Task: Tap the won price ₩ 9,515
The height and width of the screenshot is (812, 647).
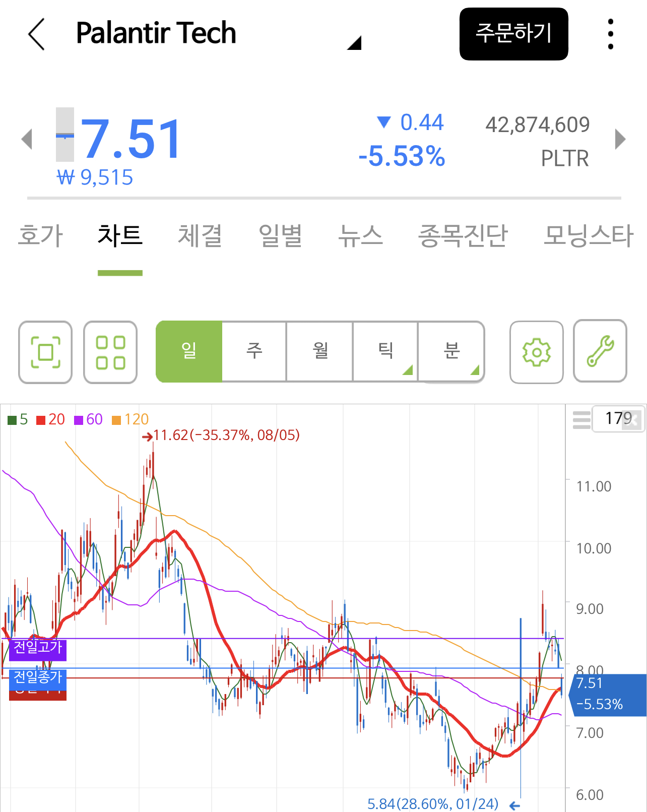Action: pos(95,177)
